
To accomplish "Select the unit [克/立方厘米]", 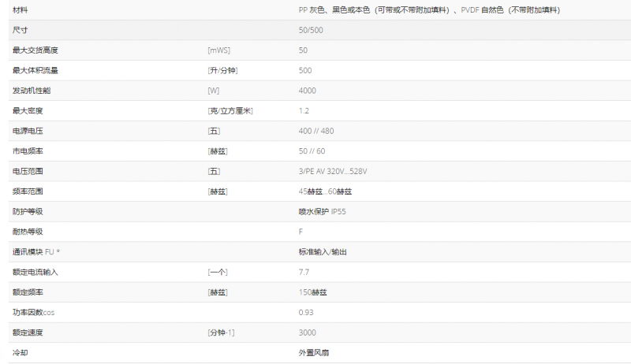I will [x=230, y=110].
